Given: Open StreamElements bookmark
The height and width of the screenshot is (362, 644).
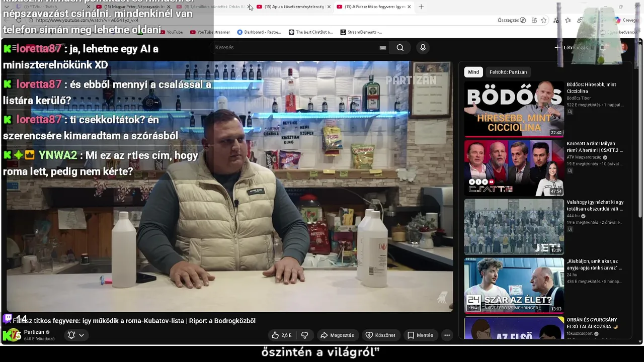Looking at the screenshot, I should (x=361, y=32).
